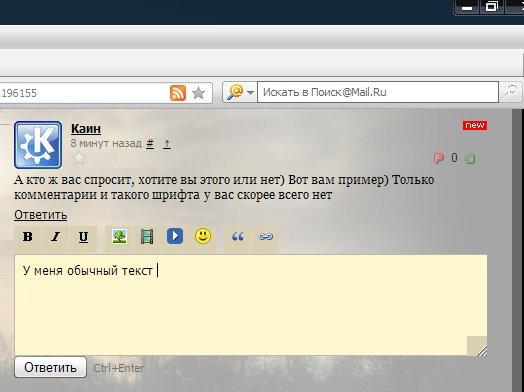Click the Ответить link under the comment
524x392 pixels.
(40, 215)
